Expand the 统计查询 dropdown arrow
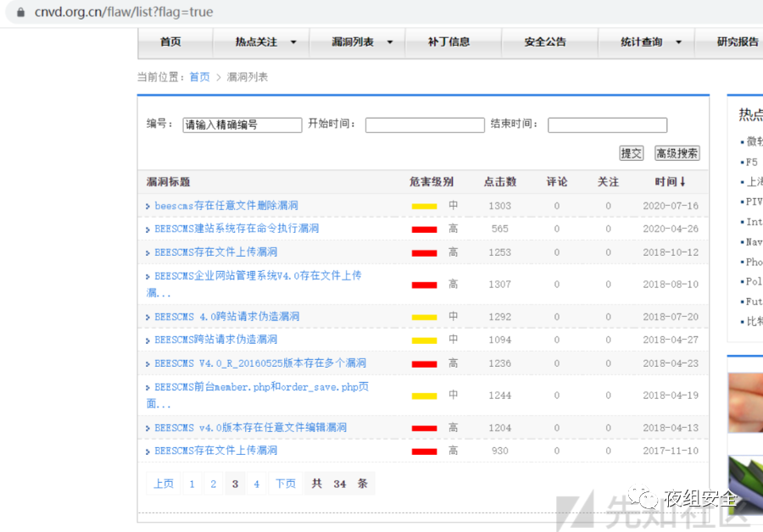Screen dimensions: 763x532 678,42
